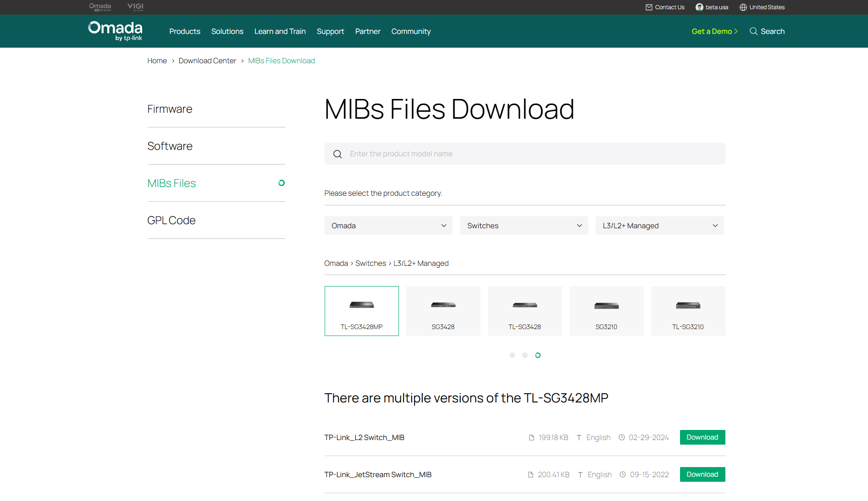Click the Get a Demo link
This screenshot has height=501, width=868.
coord(714,31)
